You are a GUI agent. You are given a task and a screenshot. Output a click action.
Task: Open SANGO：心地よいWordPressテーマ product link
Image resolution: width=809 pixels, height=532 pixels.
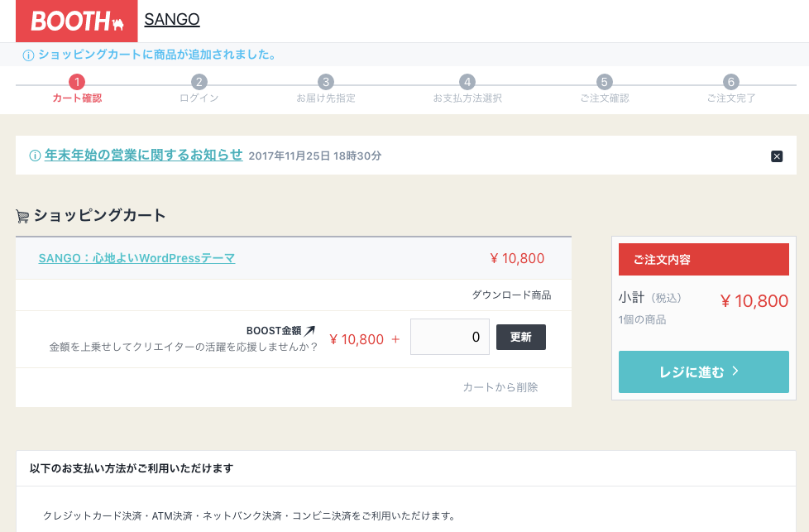pyautogui.click(x=136, y=258)
